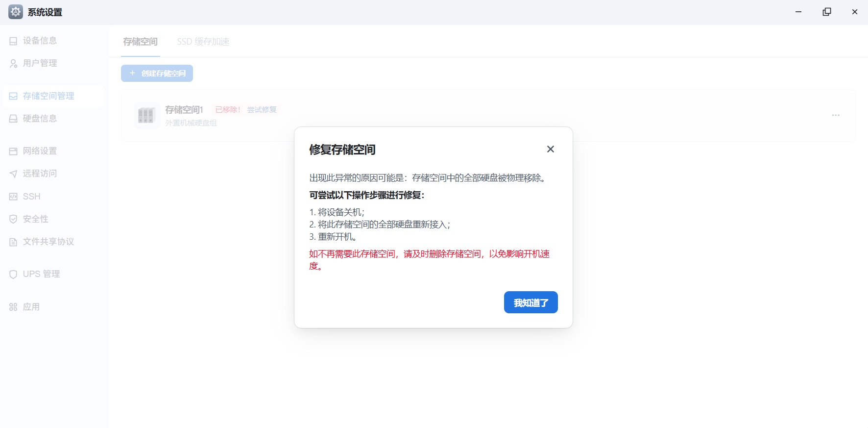Open 文件共享协议 in the sidebar
Viewport: 868px width, 428px height.
[53, 242]
